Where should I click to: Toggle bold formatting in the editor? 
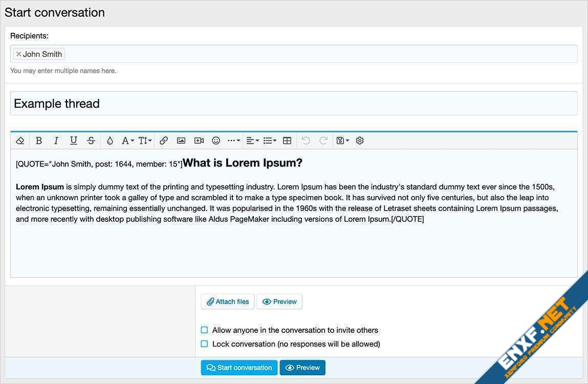[x=39, y=140]
